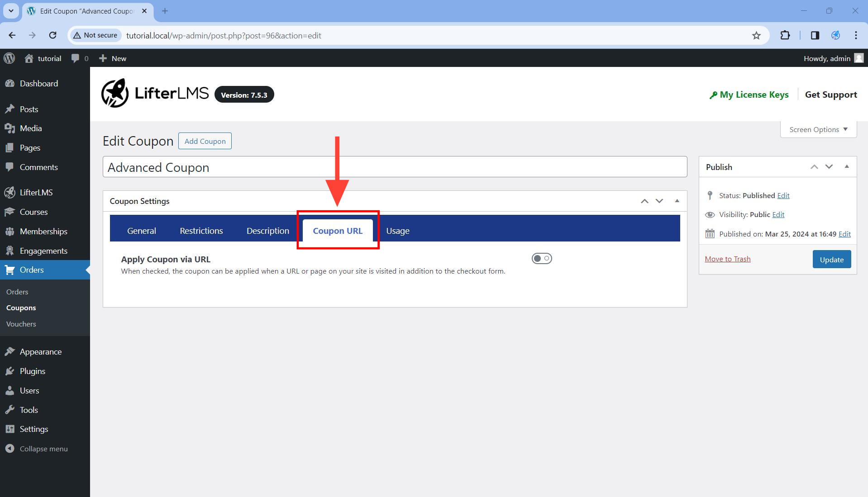Viewport: 868px width, 497px height.
Task: Click the New plus icon in admin bar
Action: 103,58
